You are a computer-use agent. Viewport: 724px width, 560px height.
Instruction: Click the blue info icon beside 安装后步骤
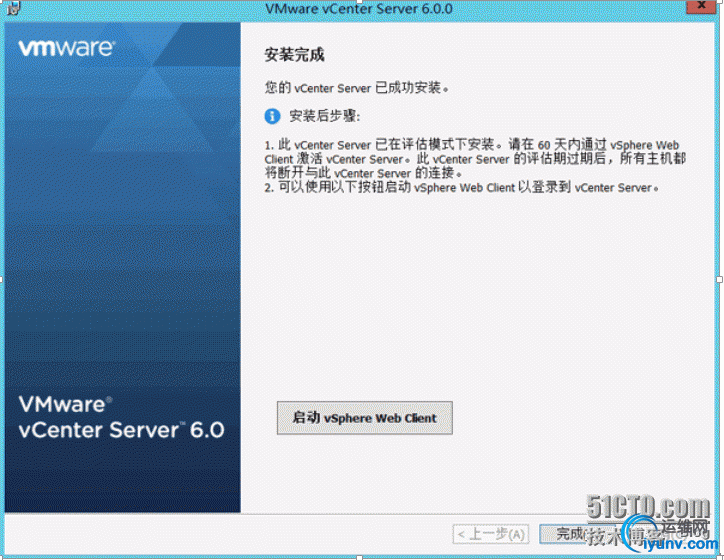coord(272,116)
